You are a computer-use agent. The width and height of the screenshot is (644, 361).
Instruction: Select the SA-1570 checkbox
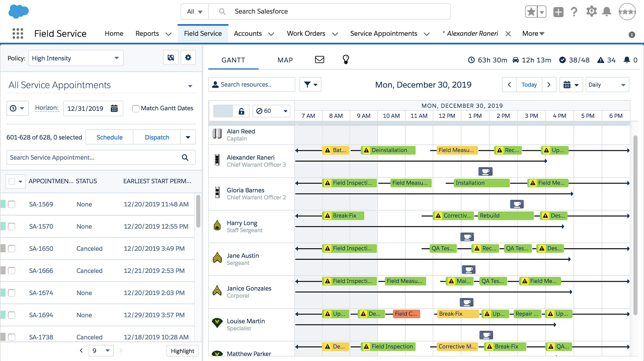[12, 226]
